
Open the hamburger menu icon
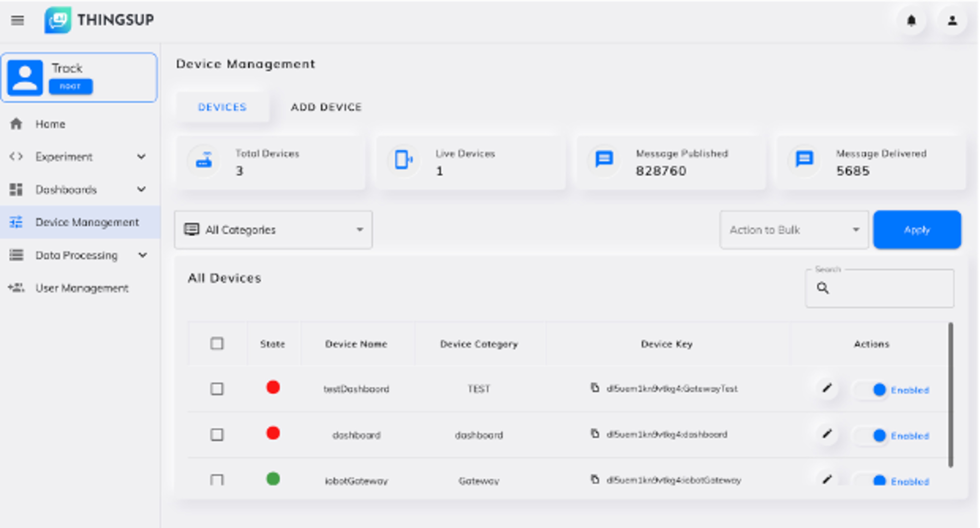17,21
